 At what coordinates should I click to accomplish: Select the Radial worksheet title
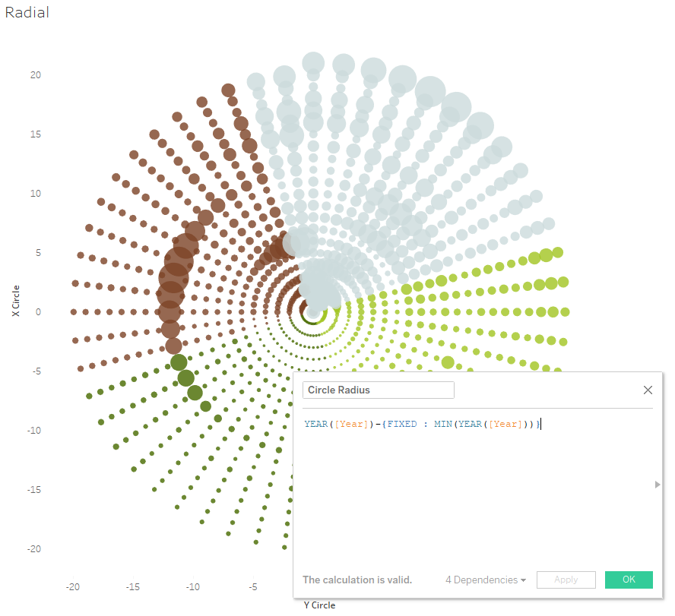[27, 12]
